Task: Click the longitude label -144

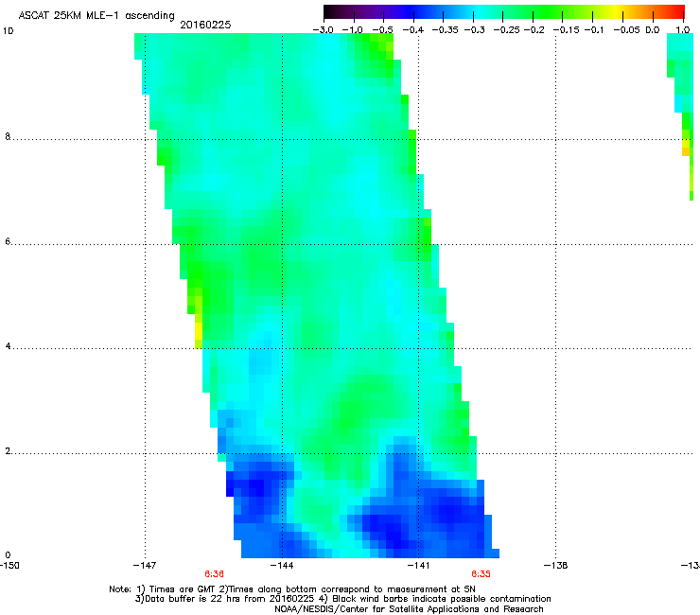Action: [x=282, y=566]
